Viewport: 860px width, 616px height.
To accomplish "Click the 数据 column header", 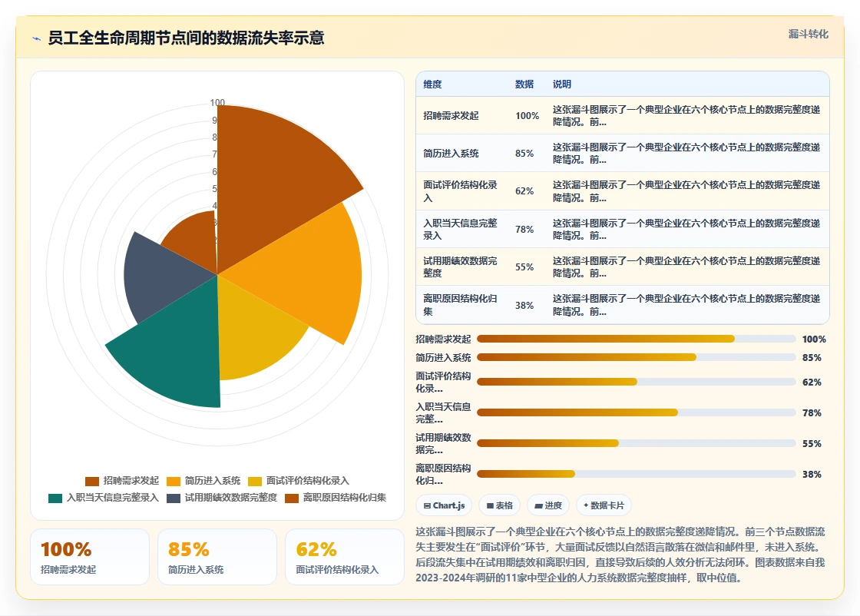I will click(x=524, y=84).
